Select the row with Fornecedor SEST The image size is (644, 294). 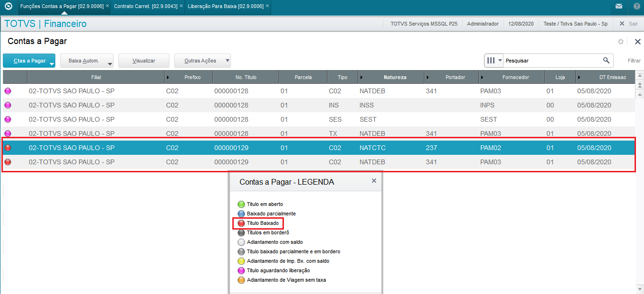[x=319, y=119]
